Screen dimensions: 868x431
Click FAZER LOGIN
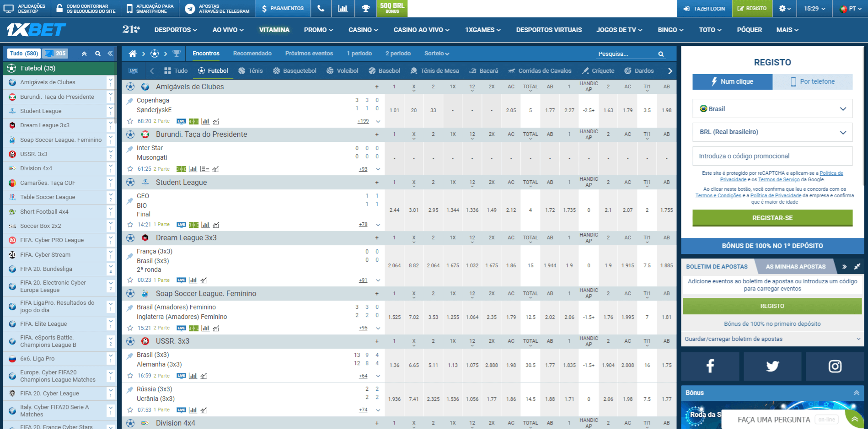704,8
